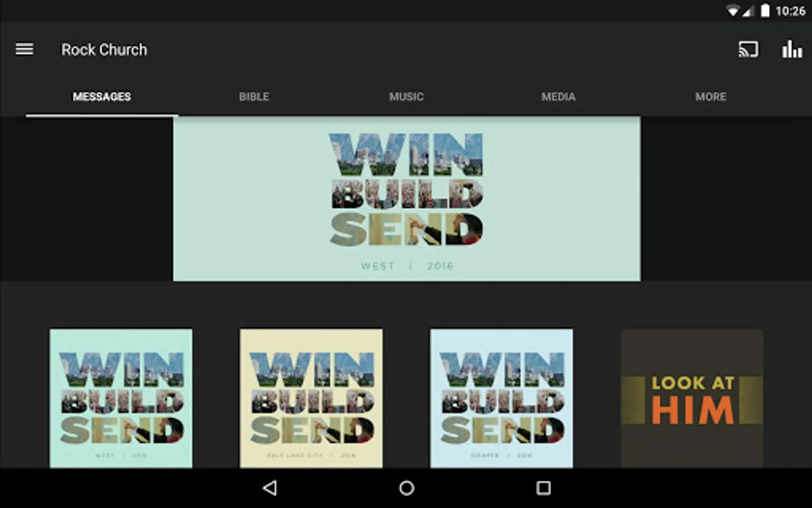
Task: Open the audio equalizer bars icon
Action: click(x=792, y=50)
